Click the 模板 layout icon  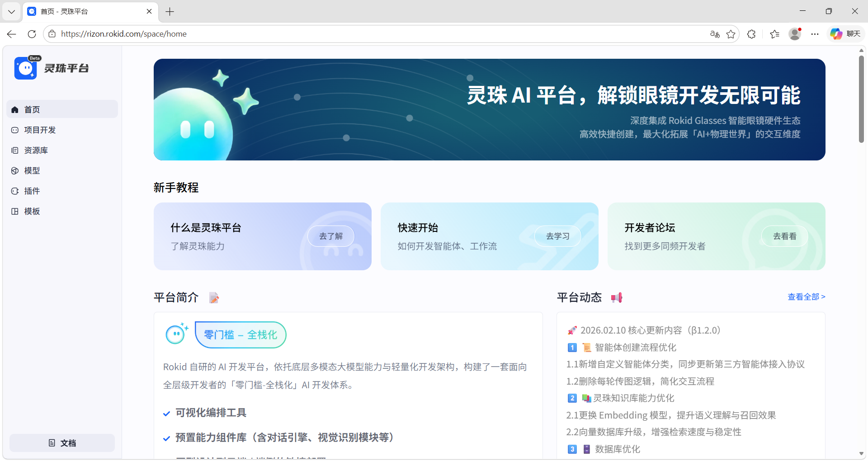coord(15,211)
